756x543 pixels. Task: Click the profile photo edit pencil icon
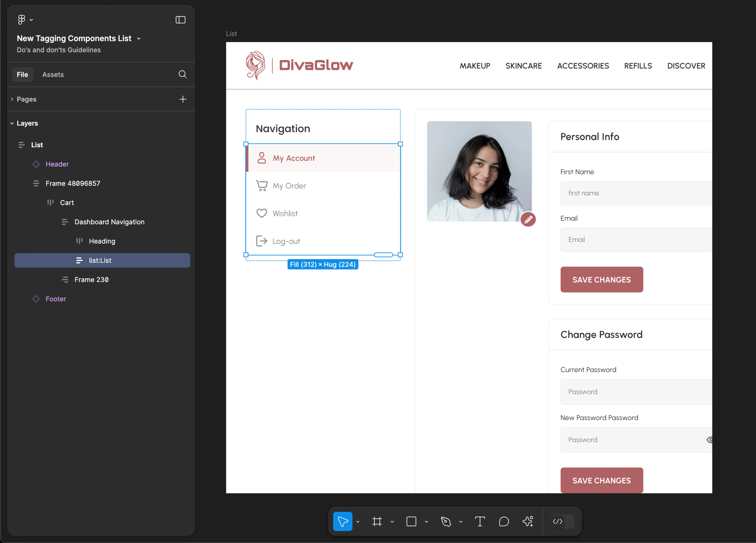(x=528, y=219)
